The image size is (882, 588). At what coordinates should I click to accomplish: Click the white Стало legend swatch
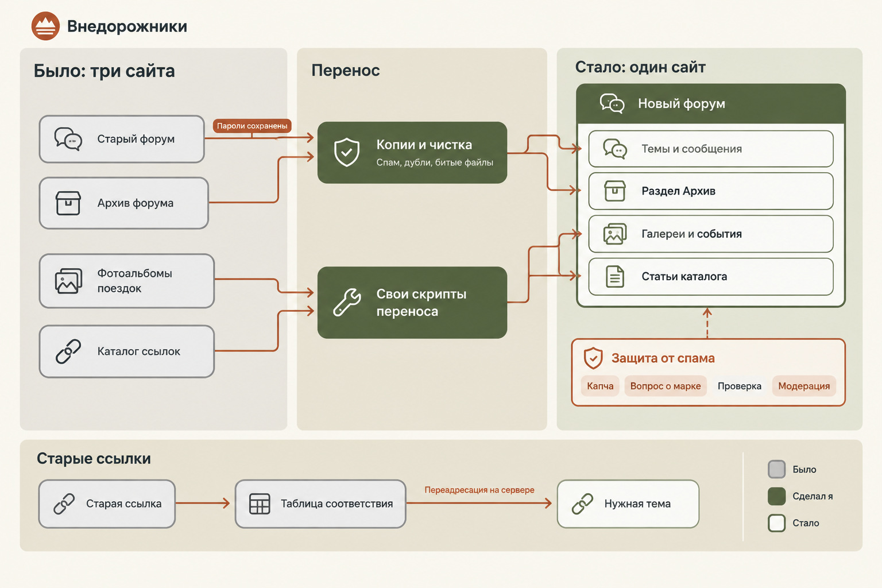[x=777, y=523]
